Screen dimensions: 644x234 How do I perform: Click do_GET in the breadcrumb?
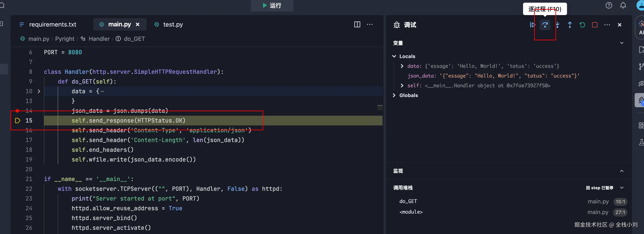[134, 39]
